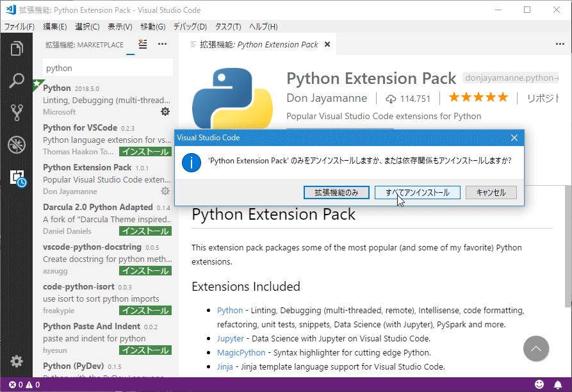Open the gear dropdown on Python Extension Pack
This screenshot has width=572, height=392.
(x=165, y=191)
